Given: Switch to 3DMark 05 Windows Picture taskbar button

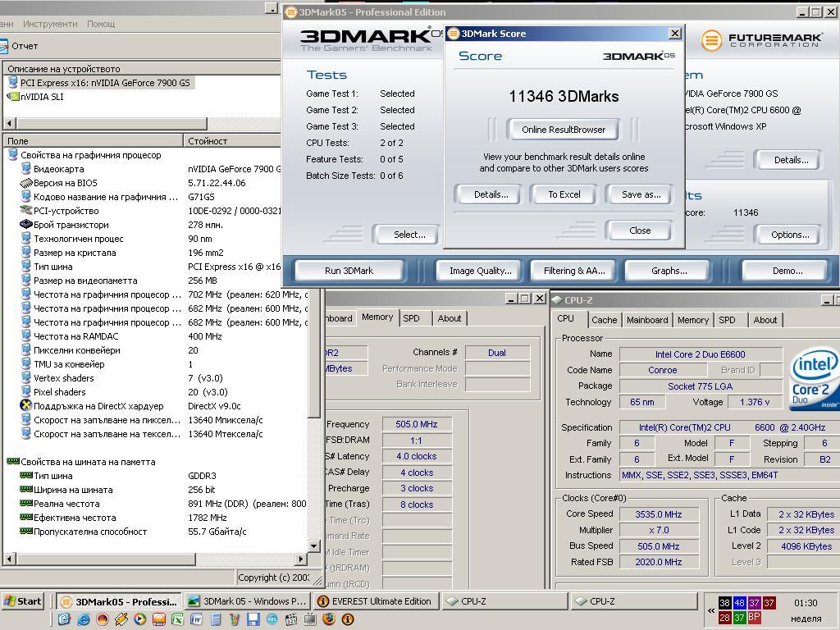Looking at the screenshot, I should [248, 601].
